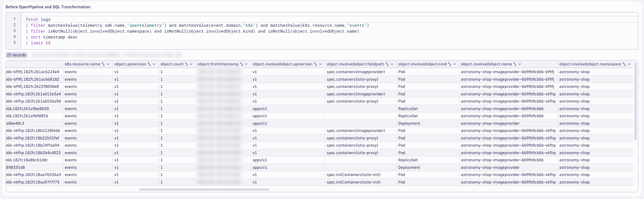This screenshot has height=199, width=644.
Task: Click 'events' in row 182fc18b2228feb6
Action: (x=71, y=131)
